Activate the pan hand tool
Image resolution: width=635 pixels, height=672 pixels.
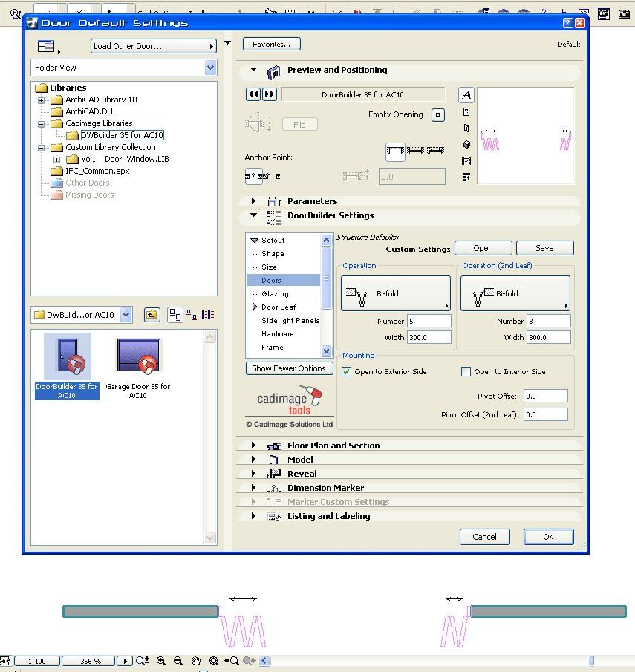[x=196, y=661]
